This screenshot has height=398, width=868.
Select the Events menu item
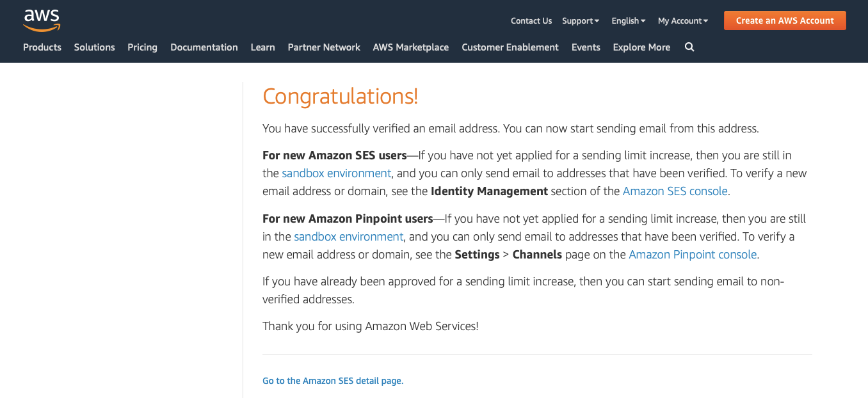[586, 47]
